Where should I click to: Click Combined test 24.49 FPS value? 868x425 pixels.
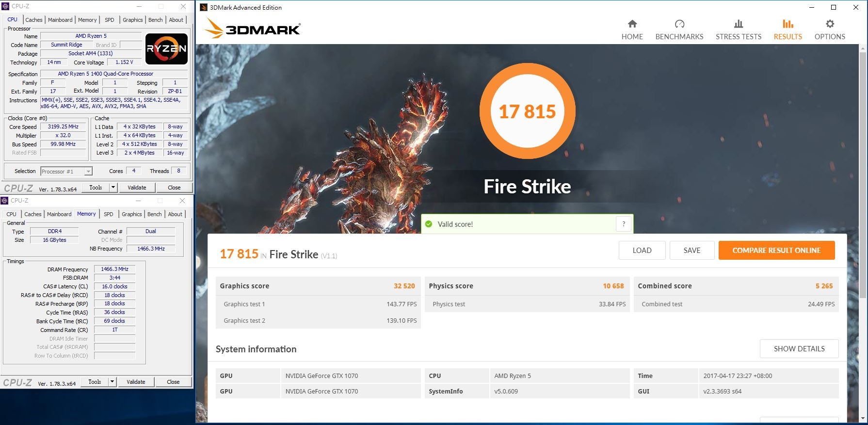(x=821, y=304)
